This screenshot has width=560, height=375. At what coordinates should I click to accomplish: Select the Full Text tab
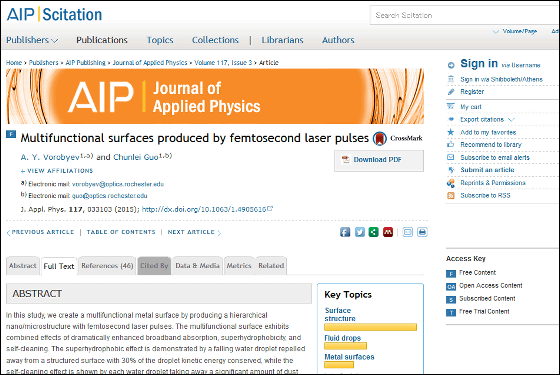pos(59,266)
